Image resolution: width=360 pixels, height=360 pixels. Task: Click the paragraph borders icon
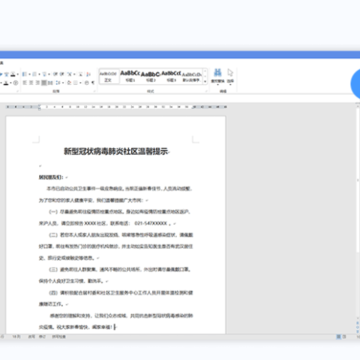pos(76,83)
